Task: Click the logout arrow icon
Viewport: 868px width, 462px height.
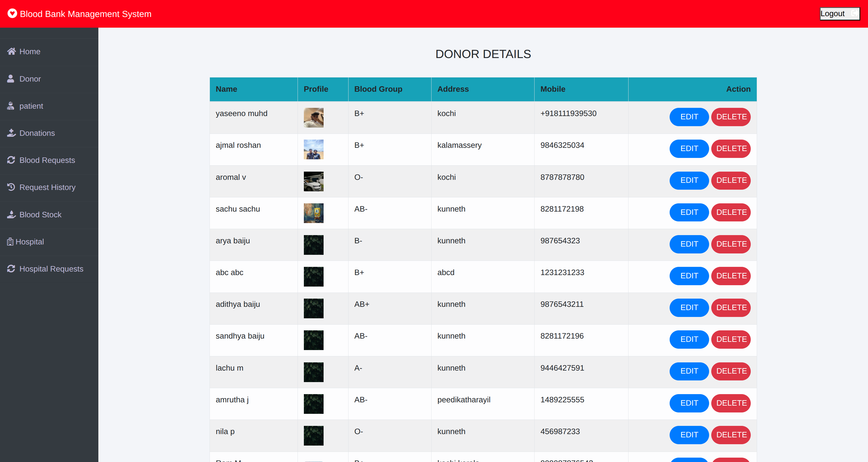Action: tap(854, 13)
